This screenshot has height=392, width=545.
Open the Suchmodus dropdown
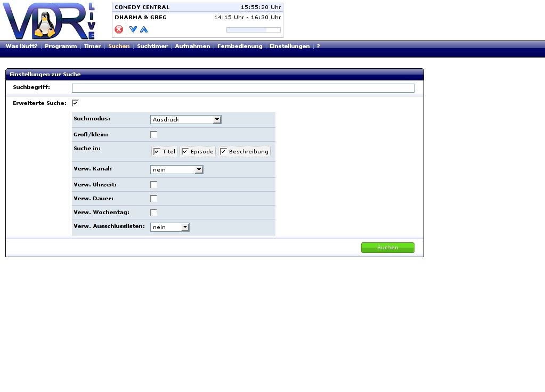click(185, 120)
